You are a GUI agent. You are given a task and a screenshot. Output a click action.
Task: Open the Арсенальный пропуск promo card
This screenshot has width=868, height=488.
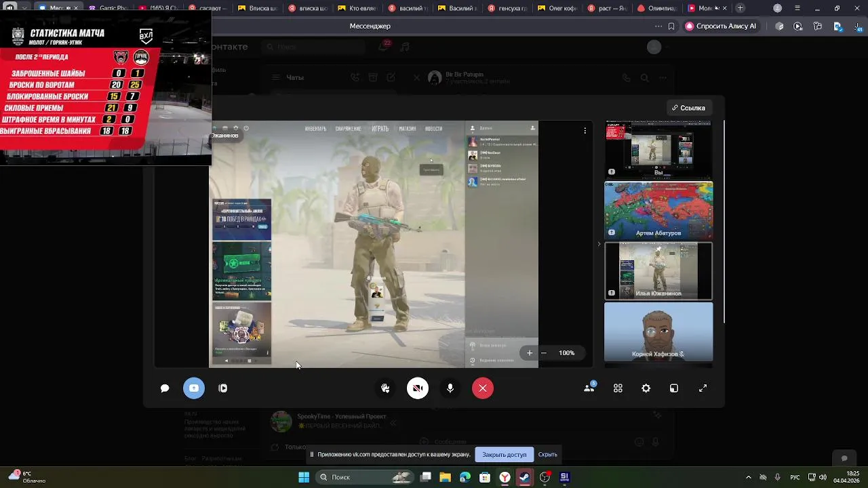point(242,270)
